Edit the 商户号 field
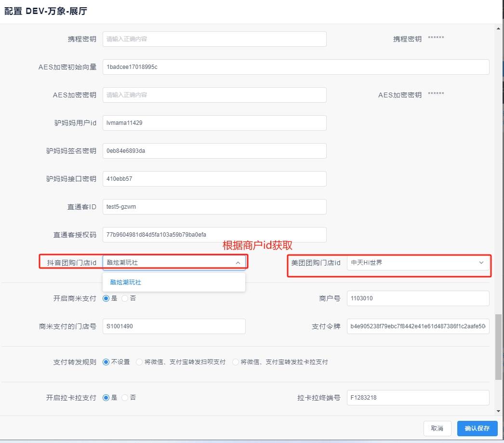This screenshot has height=443, width=504. pyautogui.click(x=418, y=298)
